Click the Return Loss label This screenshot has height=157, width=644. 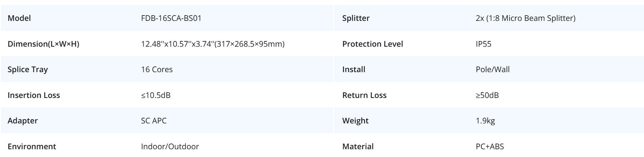tap(364, 95)
